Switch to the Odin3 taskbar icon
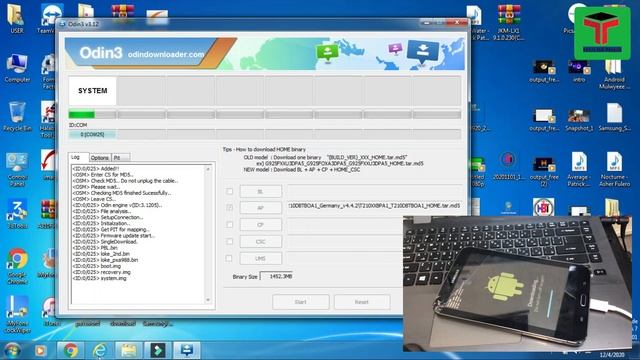The image size is (640, 360). [187, 350]
